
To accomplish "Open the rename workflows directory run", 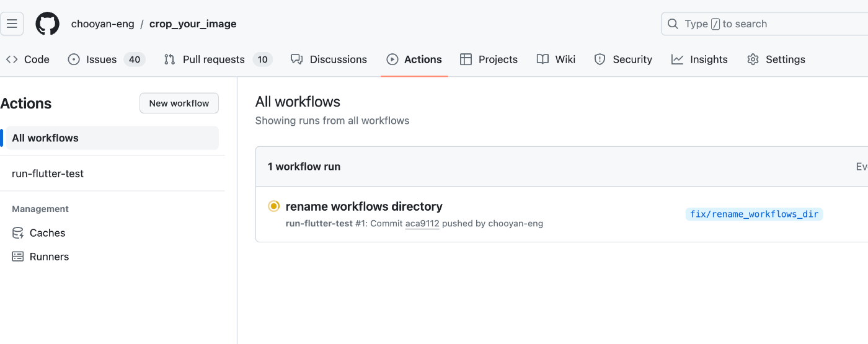I will (364, 206).
